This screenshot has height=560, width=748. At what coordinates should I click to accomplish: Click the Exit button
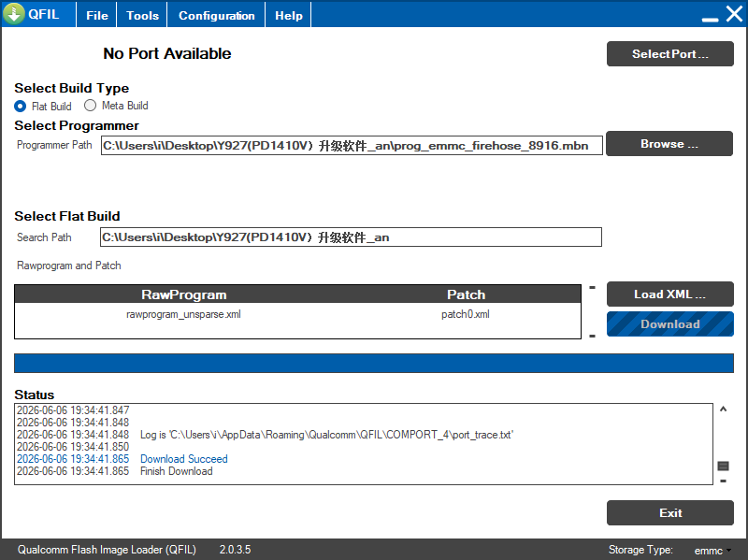(x=669, y=512)
